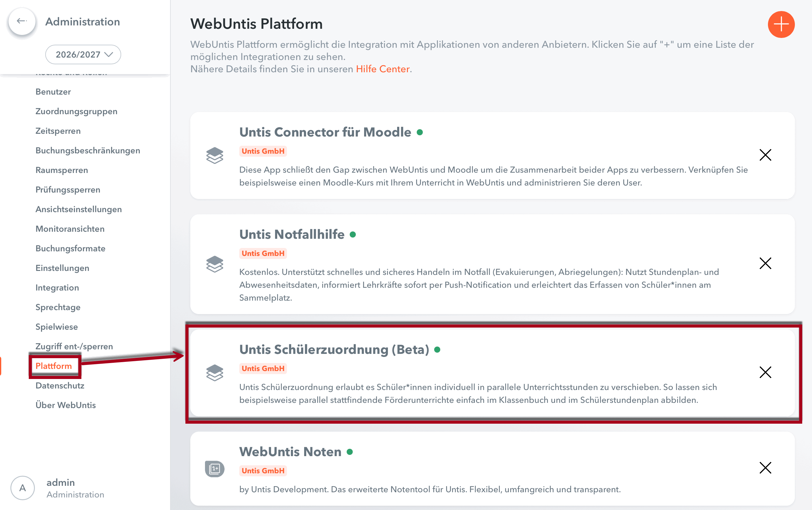Click the green status dot of WebUntis Noten
Screen dimensions: 812x510
[350, 452]
